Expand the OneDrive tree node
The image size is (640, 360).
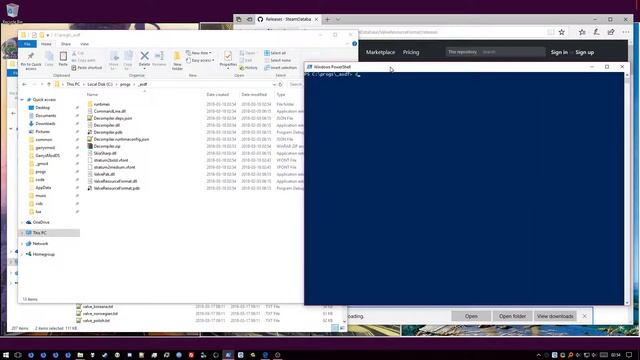click(22, 222)
